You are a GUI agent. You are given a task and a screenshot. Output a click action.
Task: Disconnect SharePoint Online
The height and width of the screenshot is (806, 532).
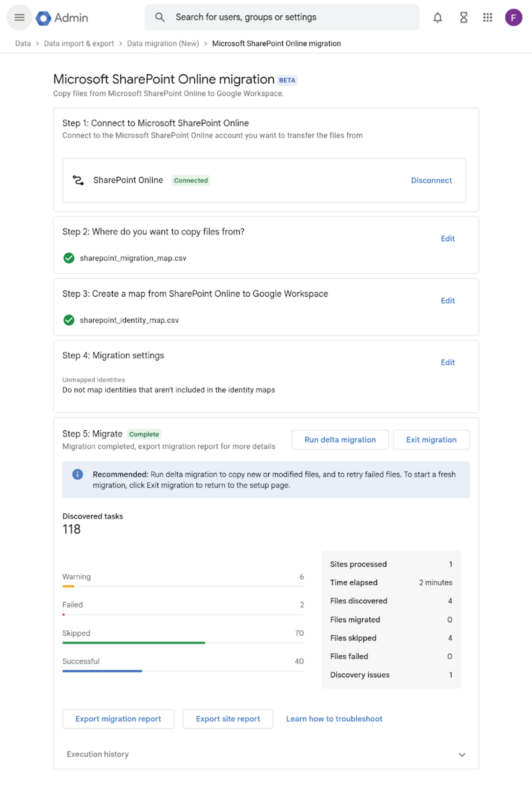point(431,180)
